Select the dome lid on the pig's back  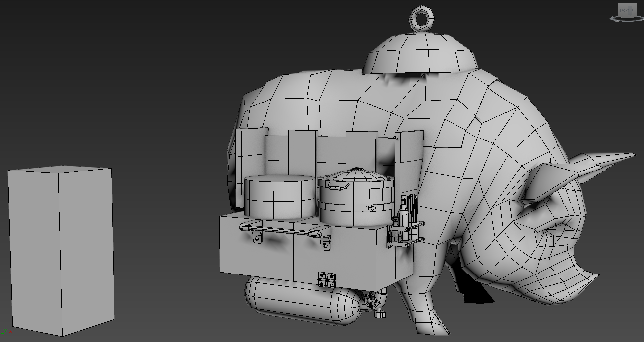[421, 54]
